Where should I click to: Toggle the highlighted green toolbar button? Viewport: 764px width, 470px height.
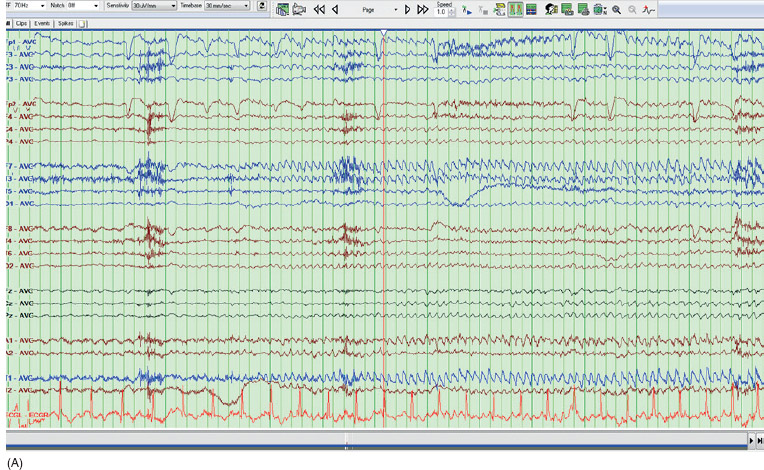(515, 9)
